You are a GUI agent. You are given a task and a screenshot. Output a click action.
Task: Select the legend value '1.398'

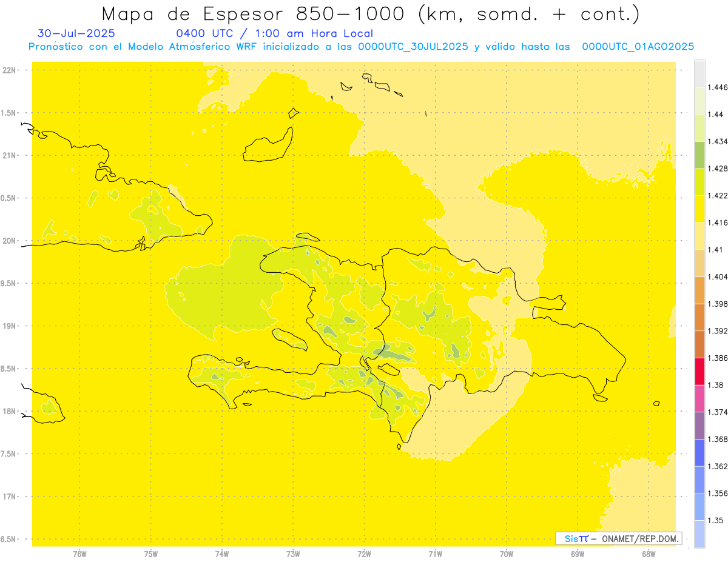pos(718,304)
